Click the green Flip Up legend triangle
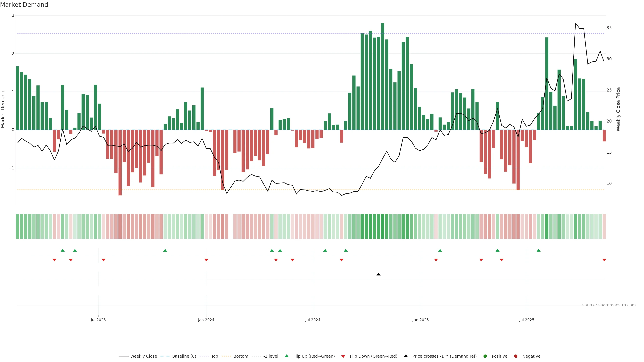The height and width of the screenshot is (362, 644). 286,356
